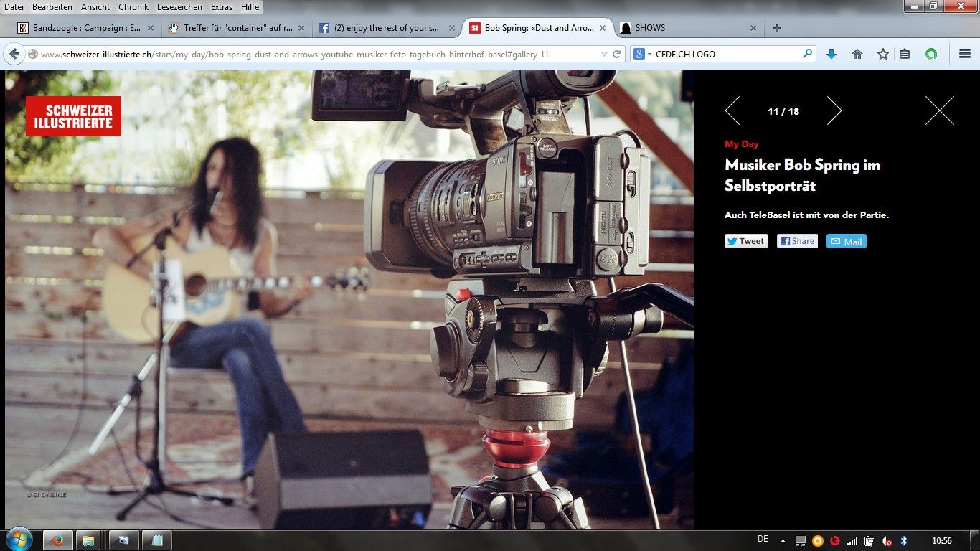The height and width of the screenshot is (551, 980).
Task: Open the Firefox downloads arrow icon
Action: point(831,54)
